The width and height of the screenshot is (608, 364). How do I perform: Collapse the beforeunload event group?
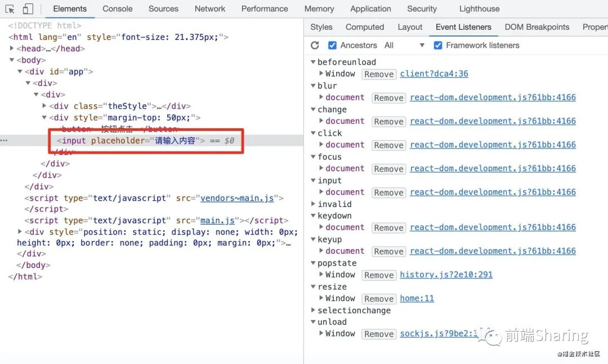[313, 62]
